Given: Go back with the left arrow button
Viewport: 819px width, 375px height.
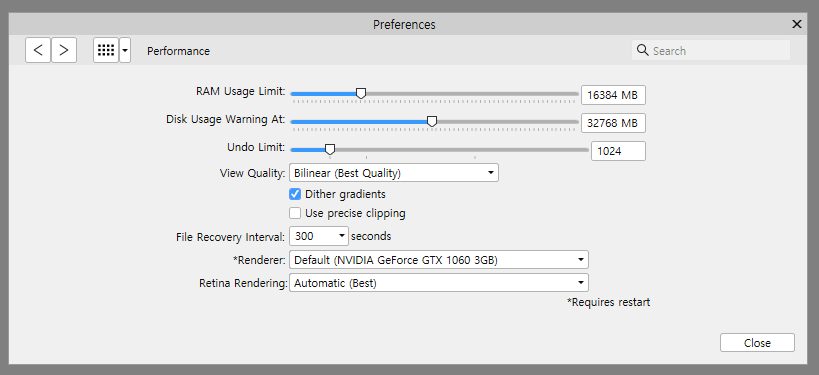Looking at the screenshot, I should pyautogui.click(x=38, y=50).
